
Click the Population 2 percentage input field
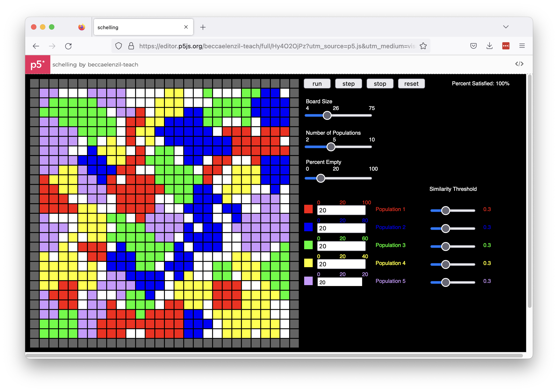coord(341,228)
